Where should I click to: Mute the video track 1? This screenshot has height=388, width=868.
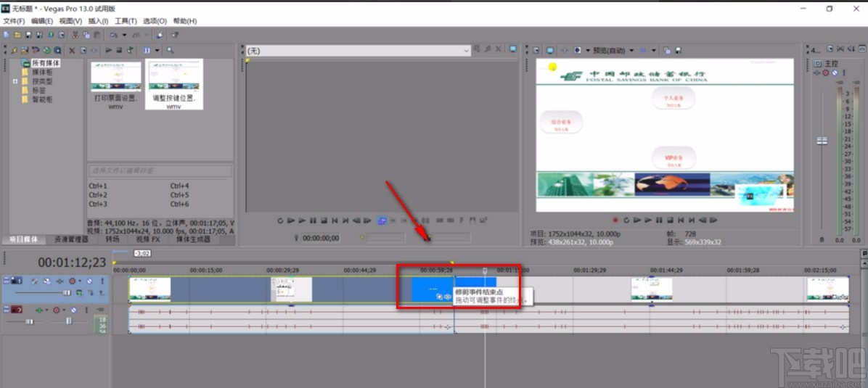[91, 281]
